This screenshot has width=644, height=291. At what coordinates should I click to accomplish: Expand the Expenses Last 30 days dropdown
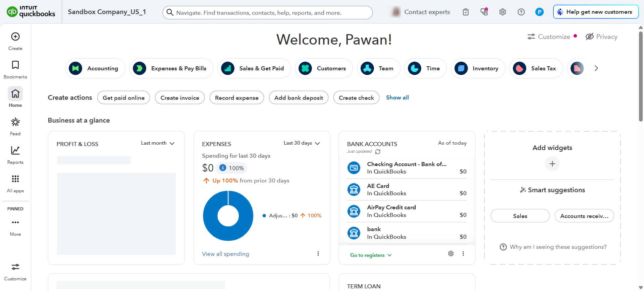302,143
